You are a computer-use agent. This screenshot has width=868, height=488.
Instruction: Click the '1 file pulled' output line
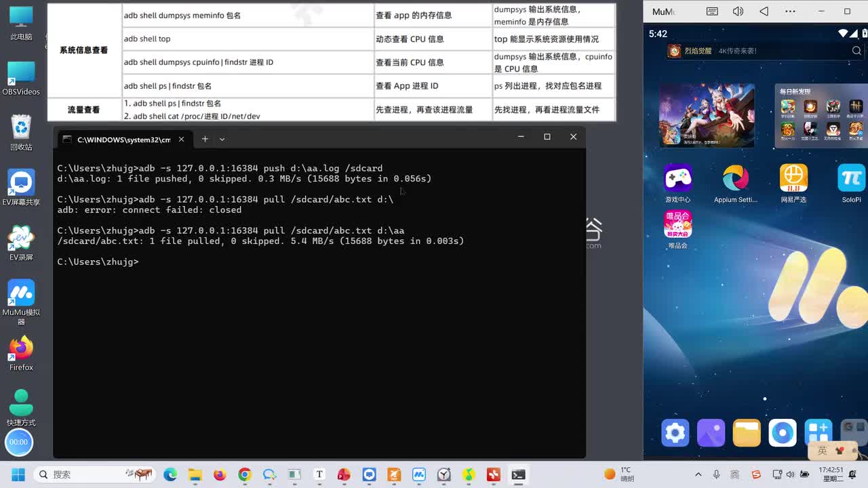(260, 241)
